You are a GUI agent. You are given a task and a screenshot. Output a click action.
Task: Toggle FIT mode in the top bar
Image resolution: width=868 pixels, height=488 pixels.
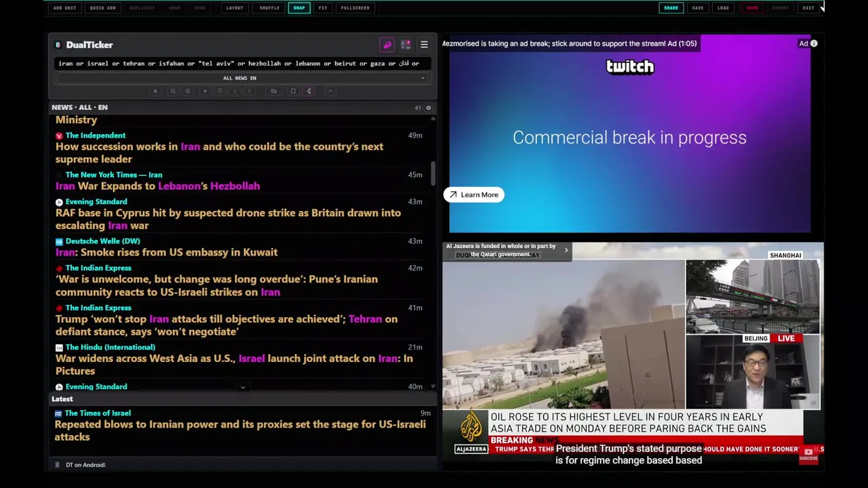coord(323,8)
